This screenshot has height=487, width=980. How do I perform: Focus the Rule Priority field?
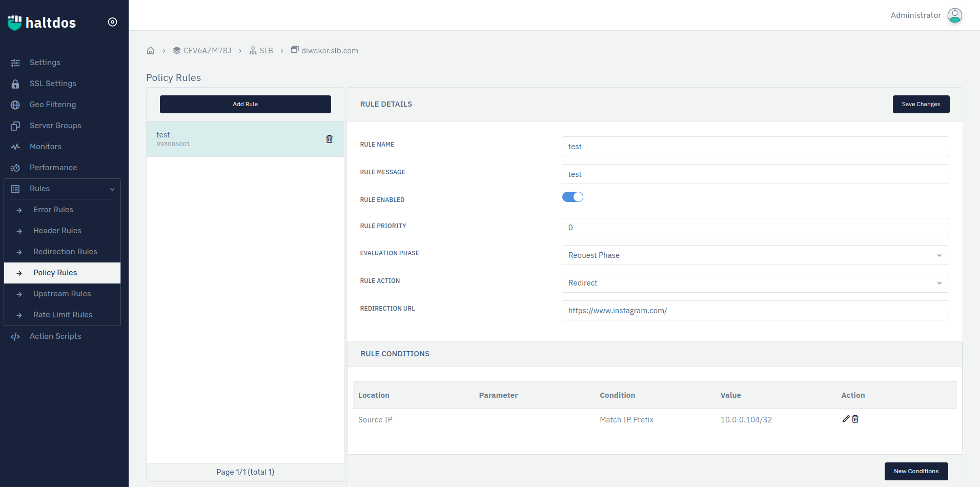[755, 228]
